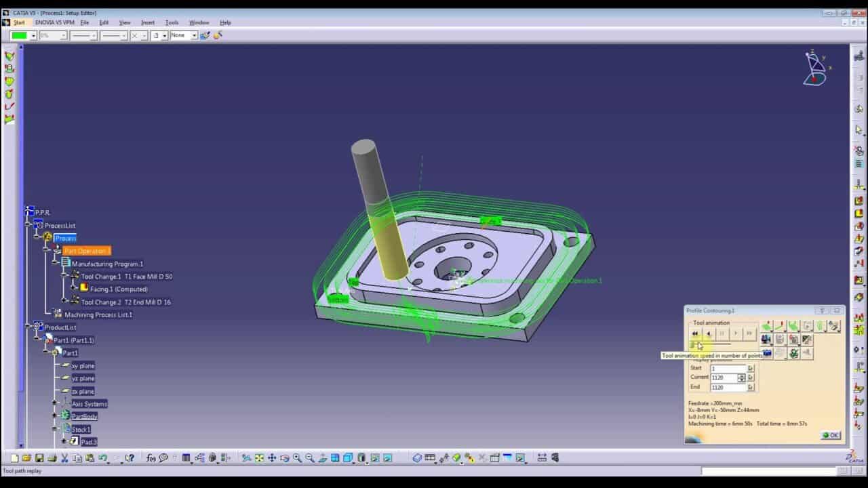Select the Fit All In view tool

click(259, 457)
